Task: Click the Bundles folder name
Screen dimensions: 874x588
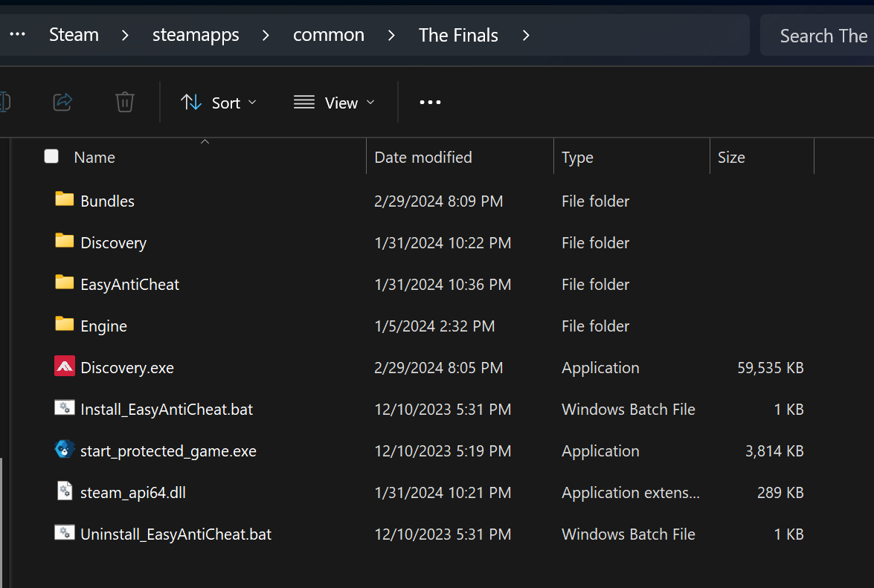Action: click(x=108, y=201)
